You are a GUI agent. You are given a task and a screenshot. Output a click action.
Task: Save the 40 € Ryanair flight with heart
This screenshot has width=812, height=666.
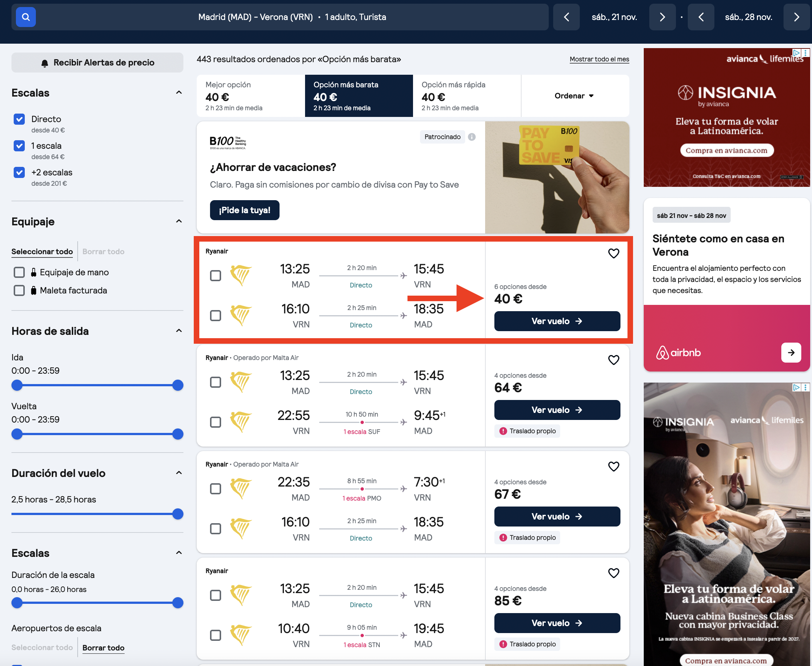click(613, 253)
